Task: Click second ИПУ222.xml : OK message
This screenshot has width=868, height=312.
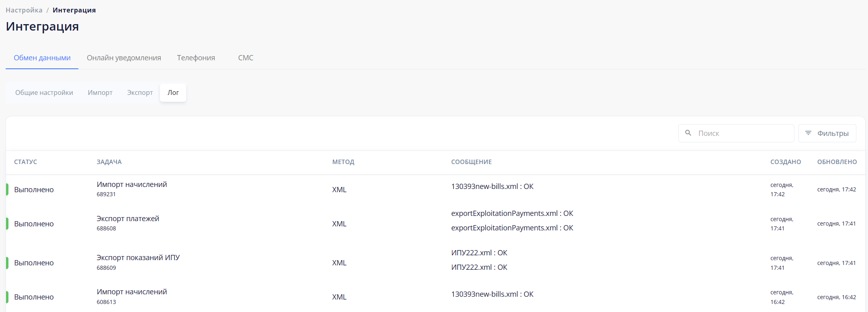Action: (x=479, y=267)
